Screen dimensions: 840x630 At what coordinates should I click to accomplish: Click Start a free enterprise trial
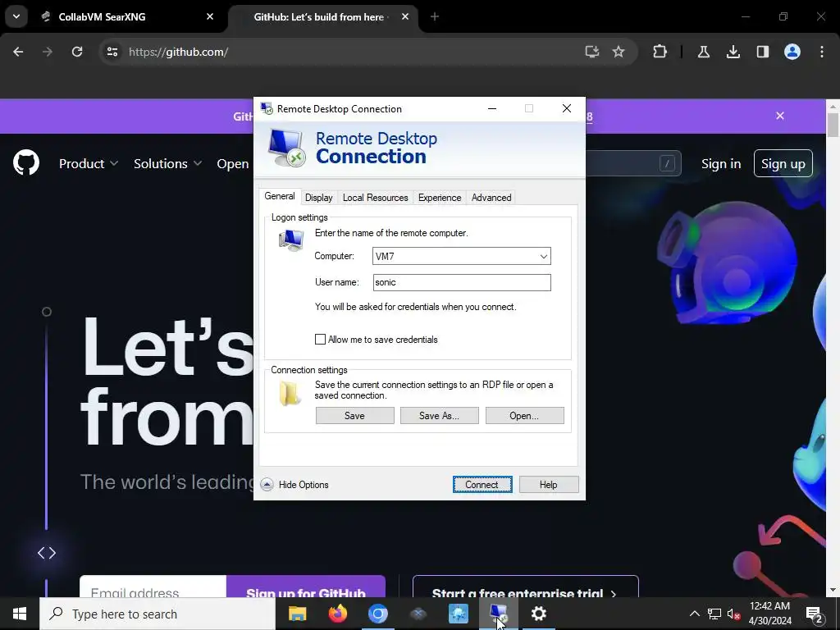(526, 587)
